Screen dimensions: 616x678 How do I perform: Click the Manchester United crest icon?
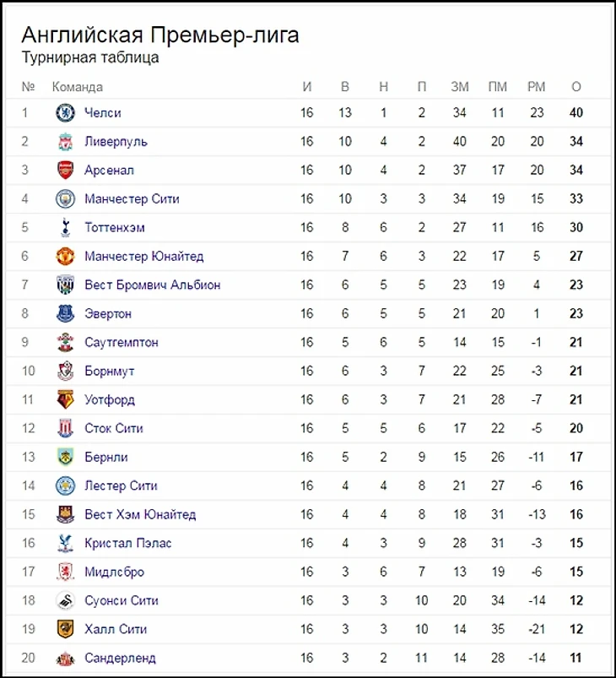pos(65,256)
